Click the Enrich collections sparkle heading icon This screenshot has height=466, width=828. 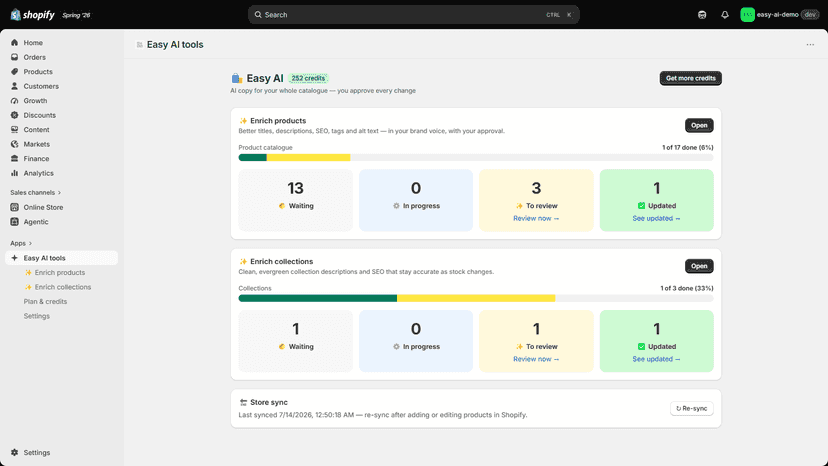243,262
